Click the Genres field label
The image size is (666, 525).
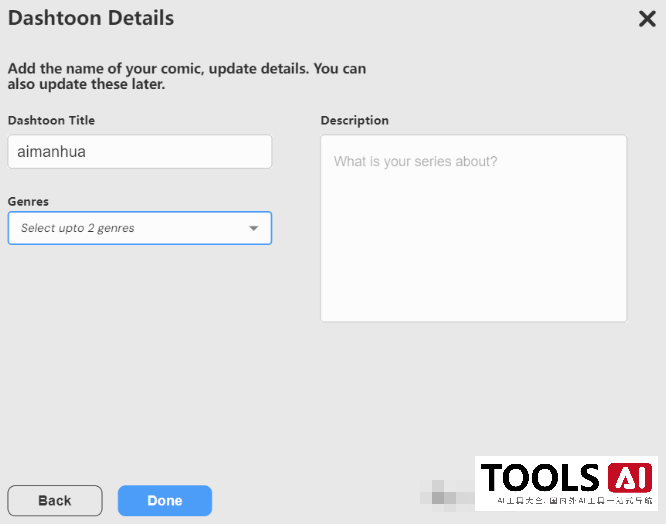(x=28, y=201)
